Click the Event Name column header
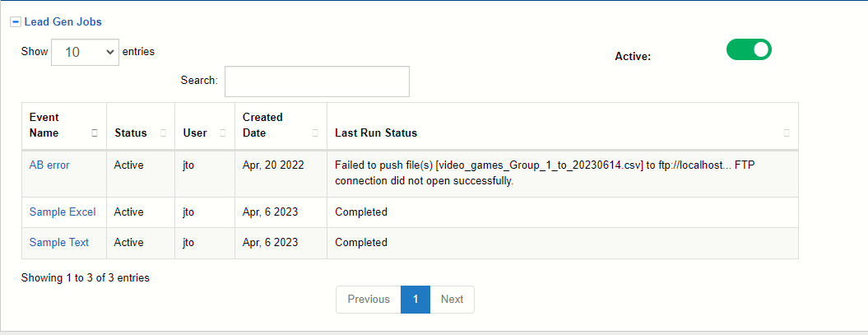This screenshot has width=868, height=335. (44, 125)
